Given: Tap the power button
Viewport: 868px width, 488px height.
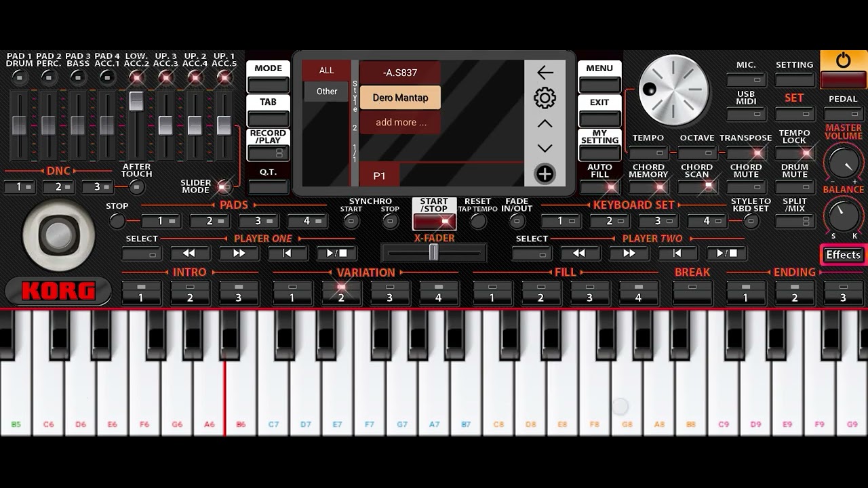Looking at the screenshot, I should point(843,70).
